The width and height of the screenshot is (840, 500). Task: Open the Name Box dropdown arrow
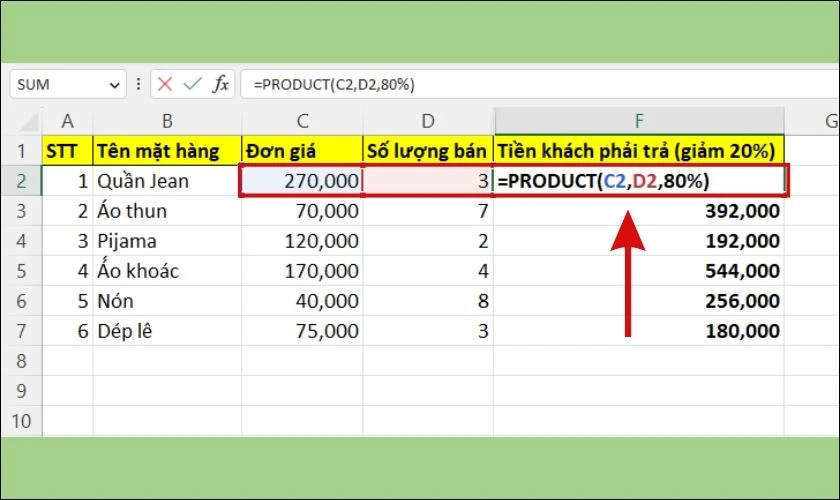click(114, 85)
